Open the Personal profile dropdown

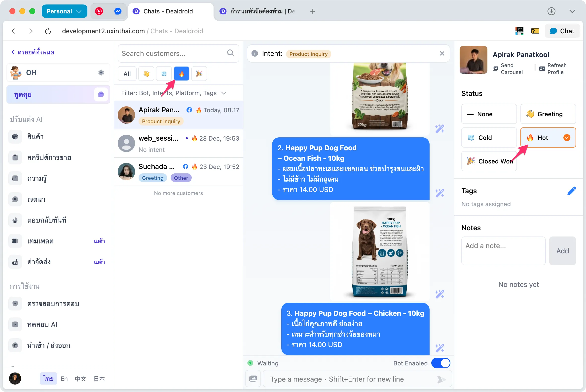(64, 11)
